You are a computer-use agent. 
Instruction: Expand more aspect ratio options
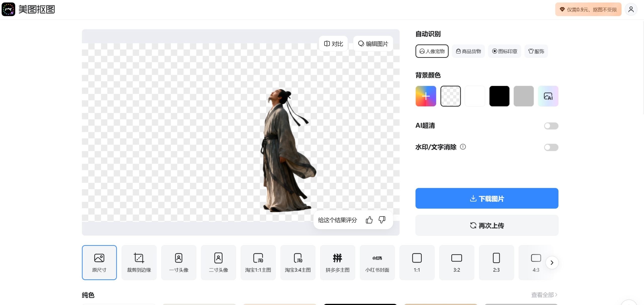(552, 262)
